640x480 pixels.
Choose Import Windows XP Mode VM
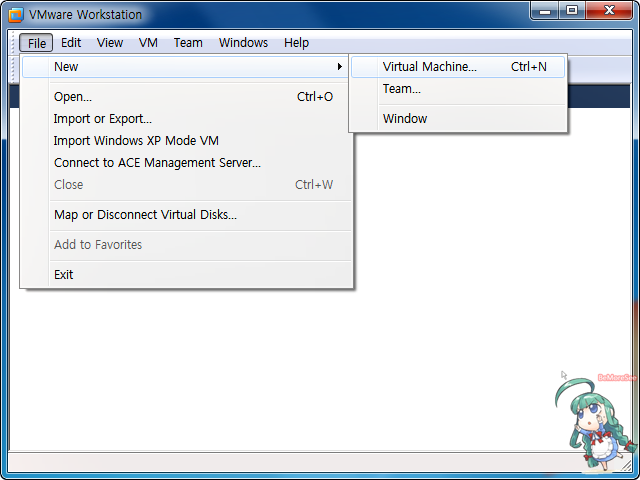(x=187, y=141)
